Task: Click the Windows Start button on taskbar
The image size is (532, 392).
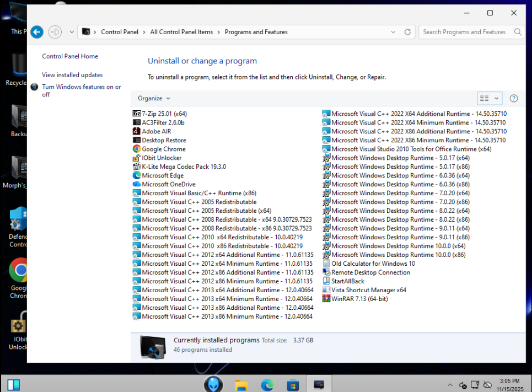Action: coord(14,385)
